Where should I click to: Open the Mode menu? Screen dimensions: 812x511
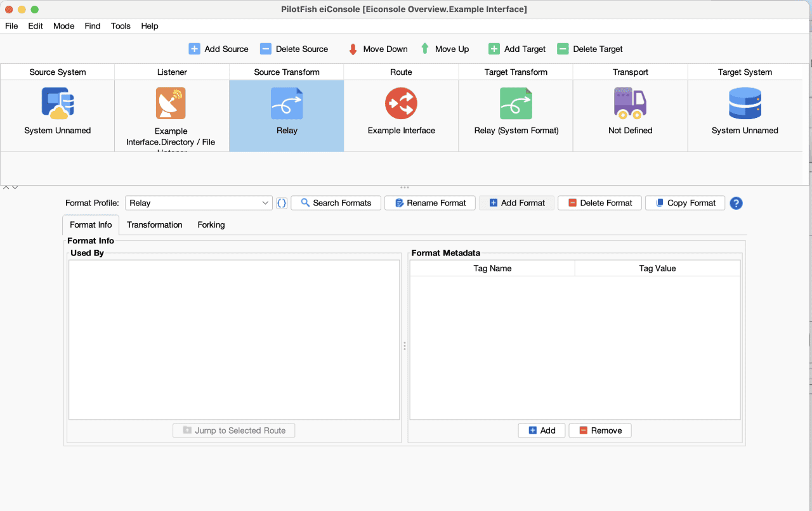click(x=63, y=26)
